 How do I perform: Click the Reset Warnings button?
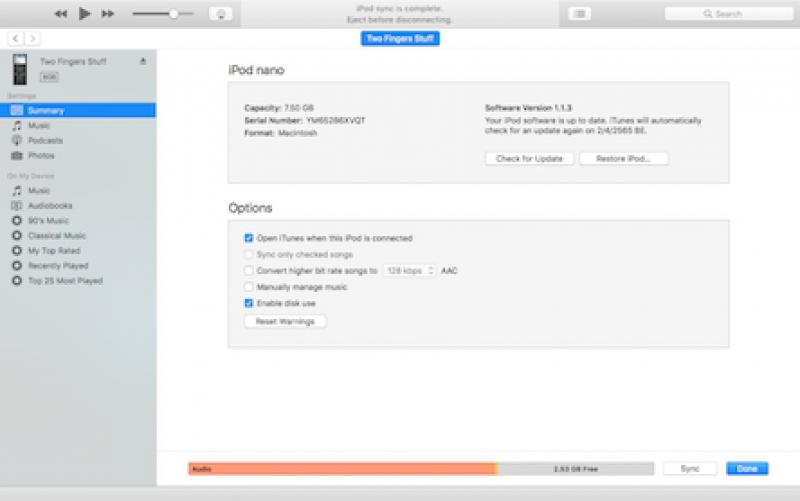[x=285, y=321]
